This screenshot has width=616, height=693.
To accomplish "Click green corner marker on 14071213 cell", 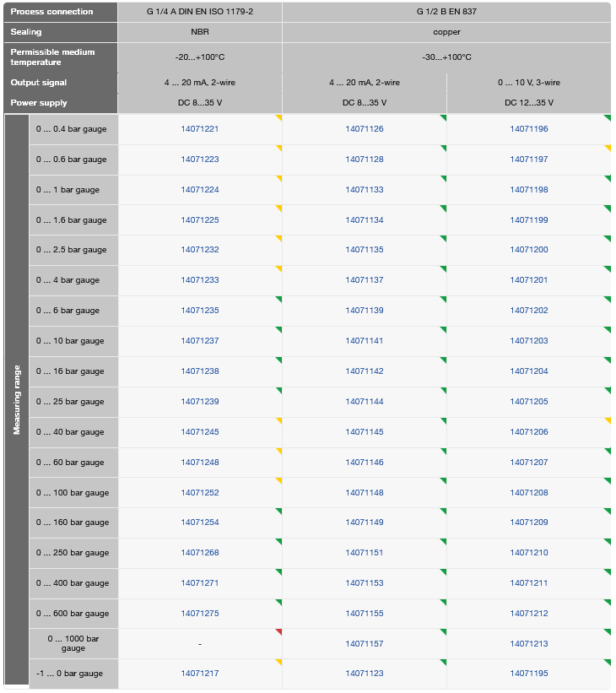I will click(x=608, y=632).
